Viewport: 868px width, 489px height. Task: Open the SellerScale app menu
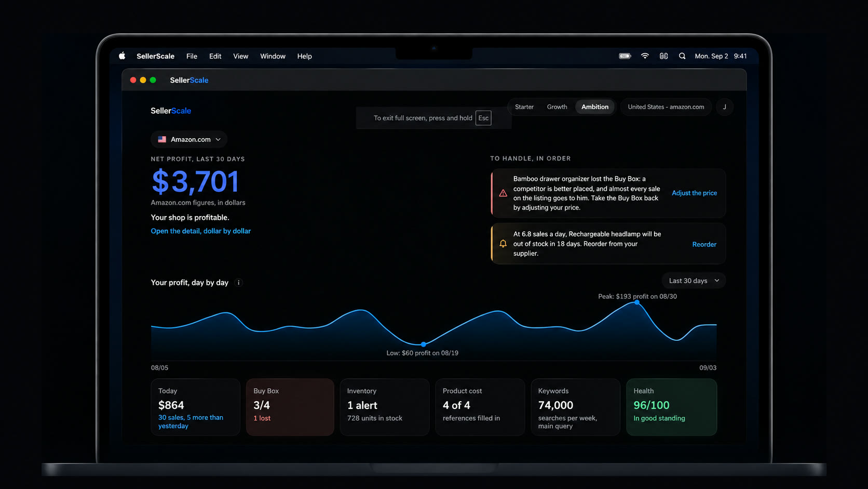(155, 56)
